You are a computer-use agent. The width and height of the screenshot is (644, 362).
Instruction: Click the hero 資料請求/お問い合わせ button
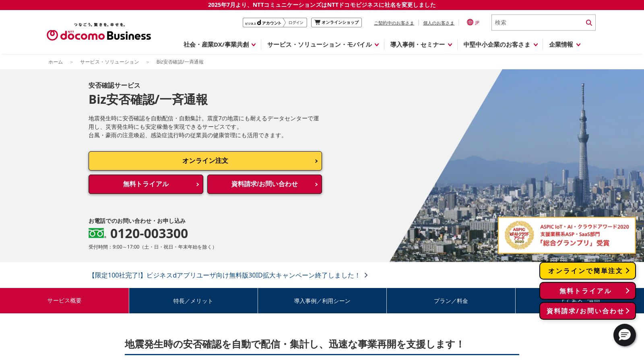point(264,184)
